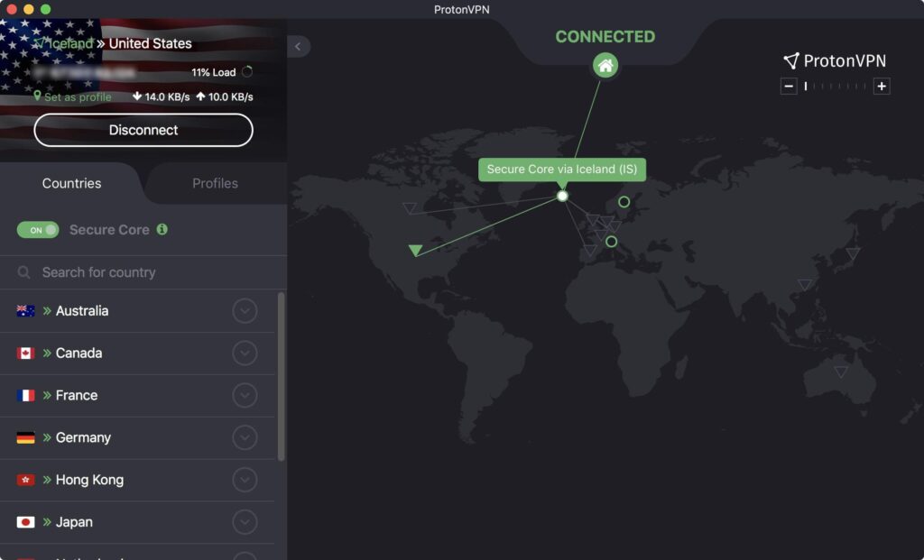
Task: Expand the Canada server list
Action: (245, 353)
